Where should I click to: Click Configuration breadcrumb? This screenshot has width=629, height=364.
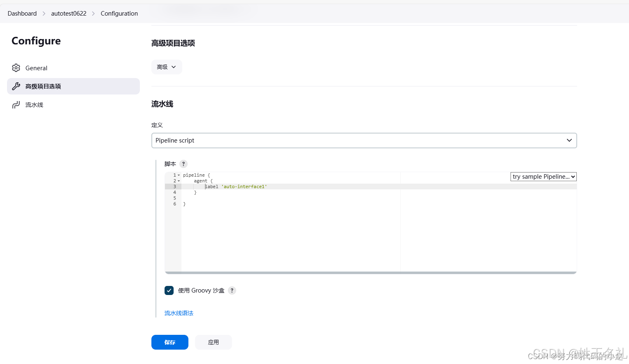click(x=119, y=14)
